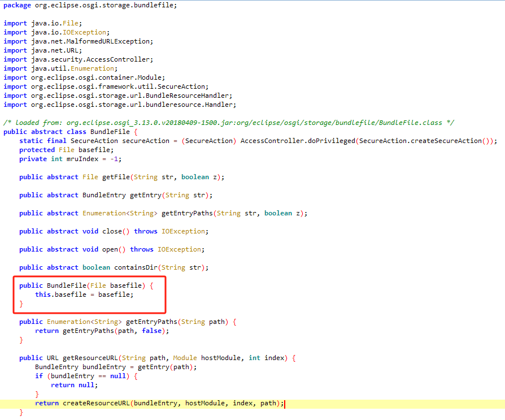
Task: Click the return null statement
Action: [75, 384]
